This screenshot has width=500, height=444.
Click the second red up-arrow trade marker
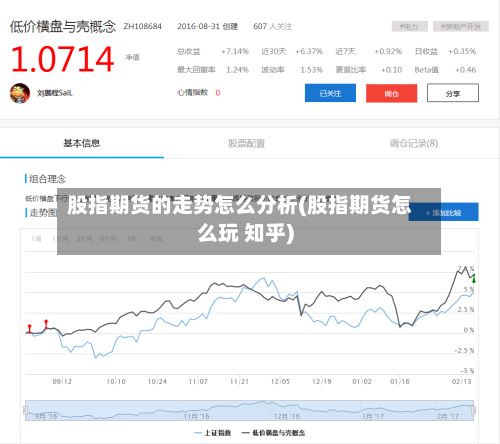tap(46, 324)
